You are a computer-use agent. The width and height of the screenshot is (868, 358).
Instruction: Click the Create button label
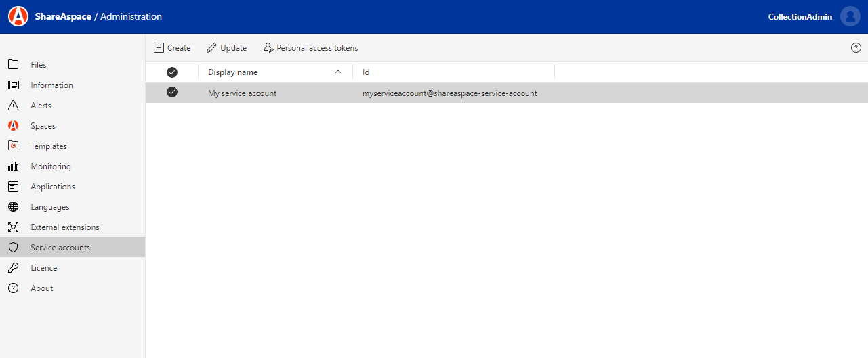point(179,48)
